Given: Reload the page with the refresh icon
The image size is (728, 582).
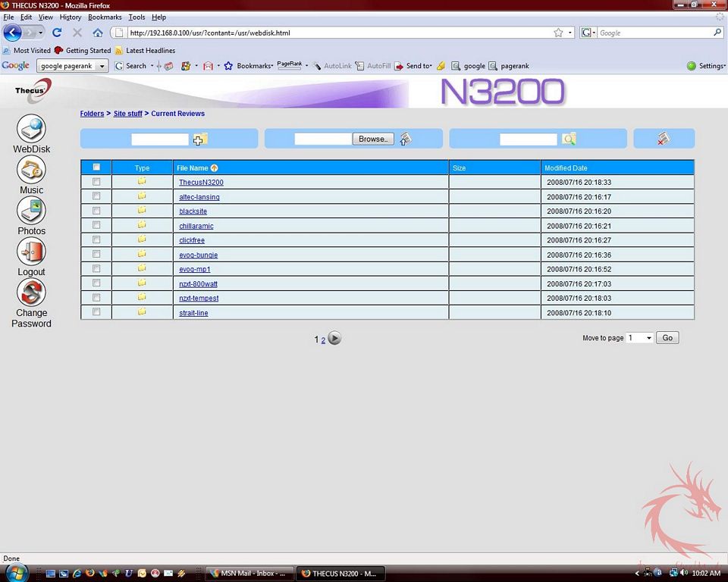Looking at the screenshot, I should tap(57, 33).
